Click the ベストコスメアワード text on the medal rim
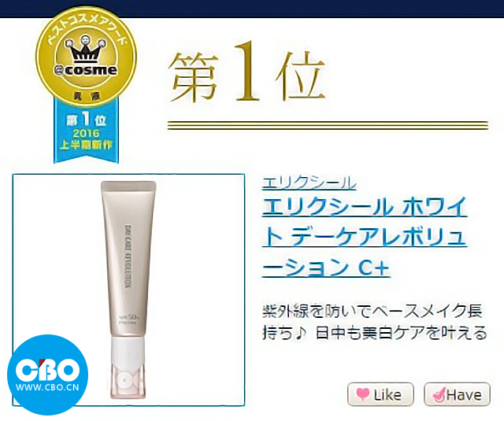This screenshot has height=421, width=504. click(x=86, y=29)
